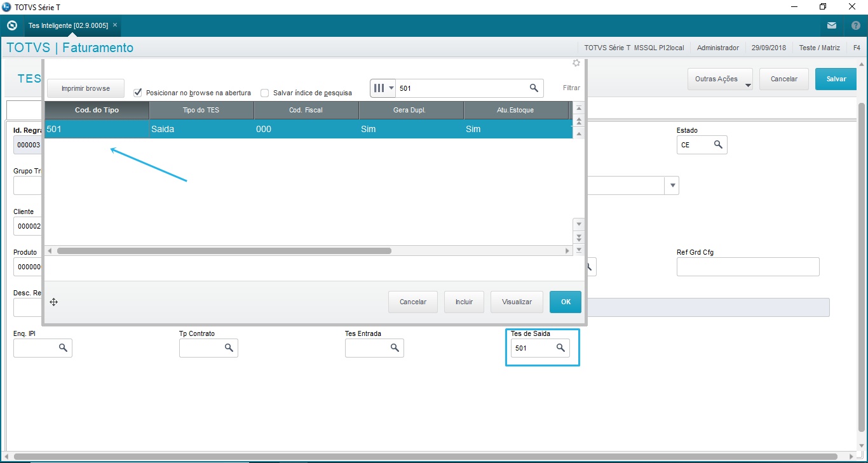Open the Tp Contrato lookup magnifier
868x463 pixels.
229,348
